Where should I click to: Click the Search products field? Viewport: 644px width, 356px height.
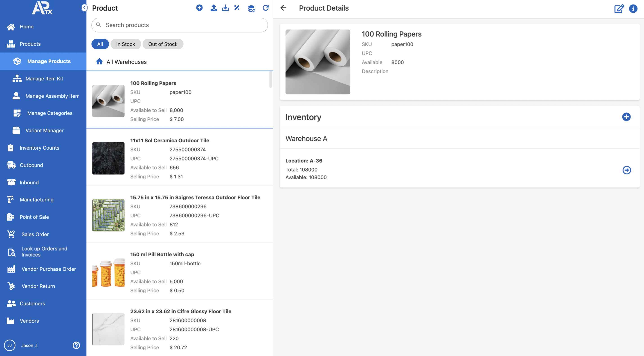coord(179,25)
